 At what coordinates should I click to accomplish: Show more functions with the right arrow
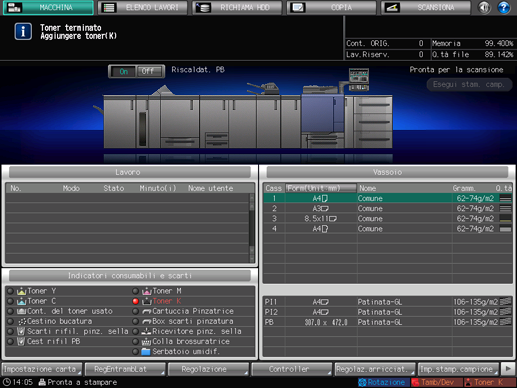[508, 369]
